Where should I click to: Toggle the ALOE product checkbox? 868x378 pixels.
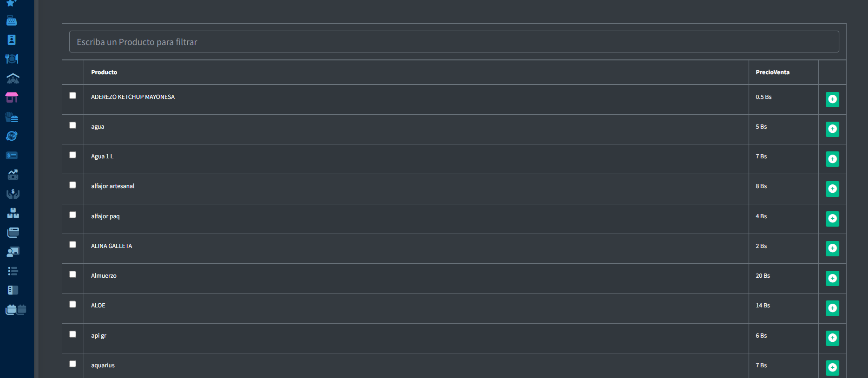pyautogui.click(x=73, y=304)
